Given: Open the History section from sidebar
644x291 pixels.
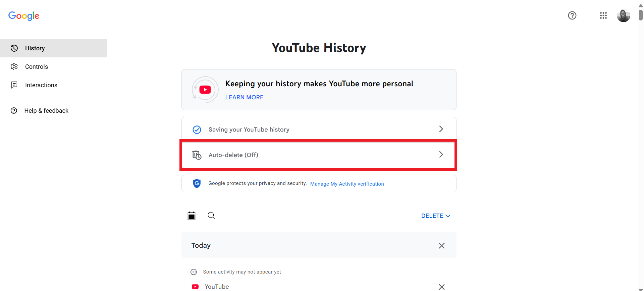Looking at the screenshot, I should 35,48.
